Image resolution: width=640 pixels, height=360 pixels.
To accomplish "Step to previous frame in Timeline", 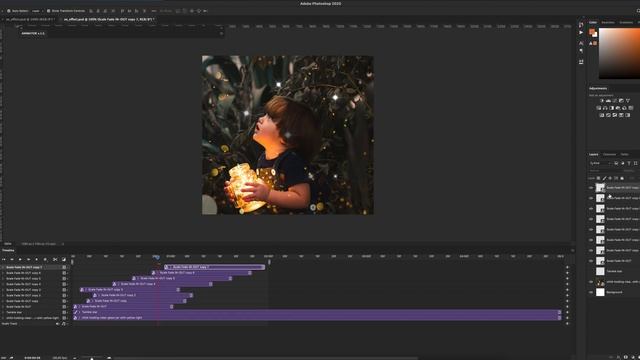I will 12,259.
